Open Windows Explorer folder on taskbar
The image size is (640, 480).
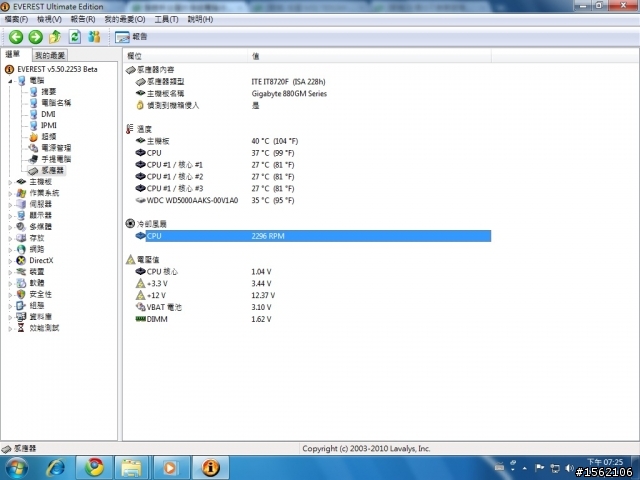(x=131, y=468)
